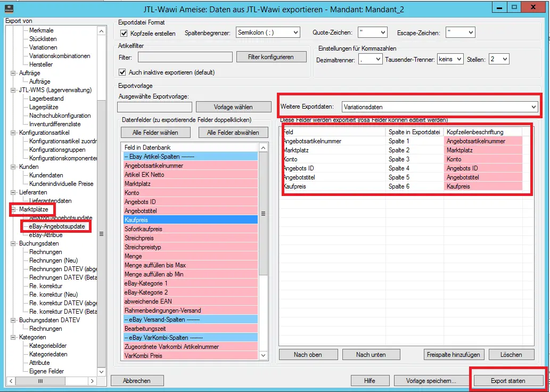This screenshot has width=550, height=392.
Task: Select Konfigurationsgruppen in the tree
Action: [58, 150]
